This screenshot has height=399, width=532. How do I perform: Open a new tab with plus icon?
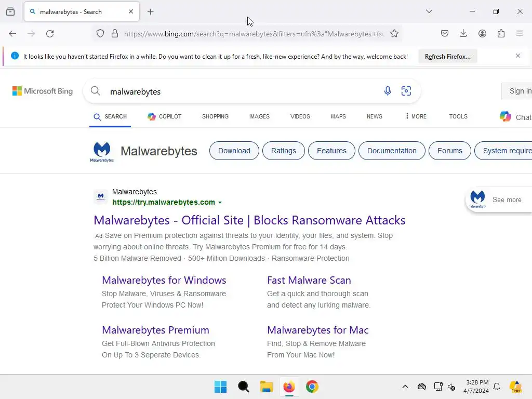tap(151, 12)
